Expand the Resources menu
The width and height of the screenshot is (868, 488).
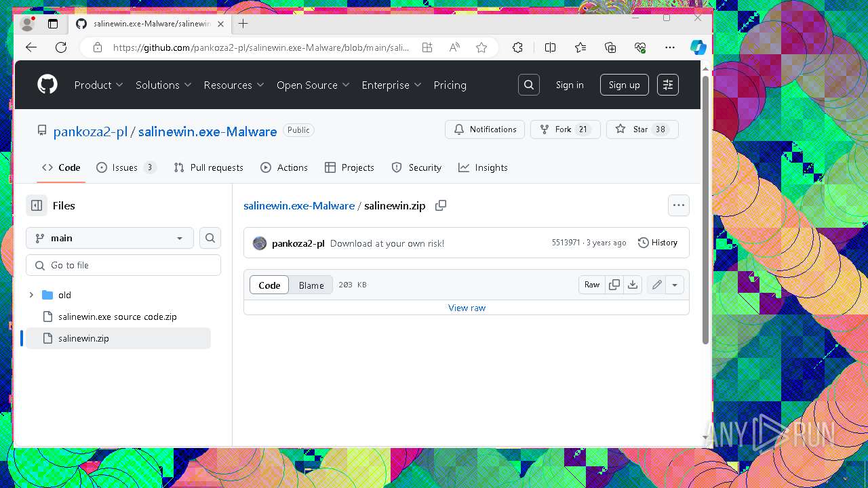tap(234, 85)
